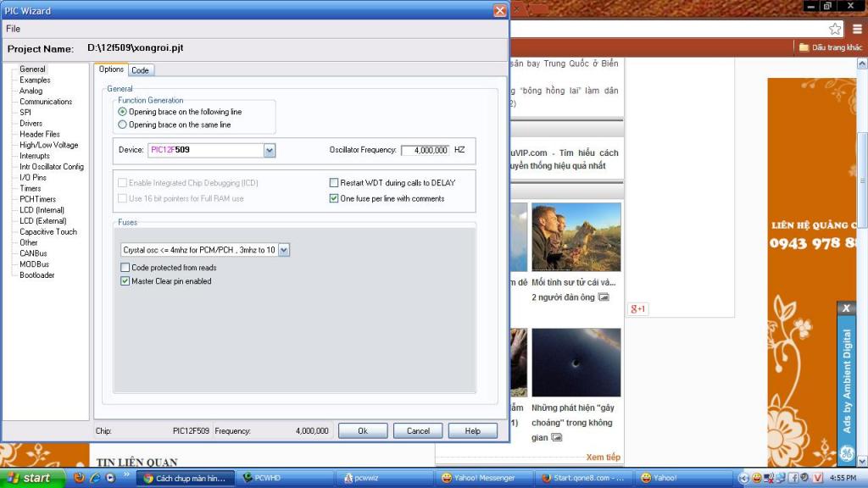
Task: Select General in the category tree
Action: click(x=32, y=69)
